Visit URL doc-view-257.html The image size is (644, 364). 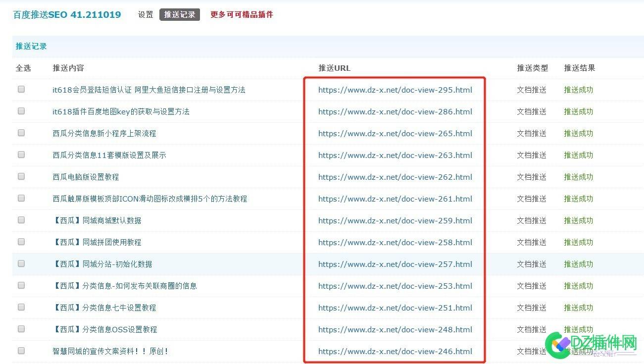pos(395,264)
